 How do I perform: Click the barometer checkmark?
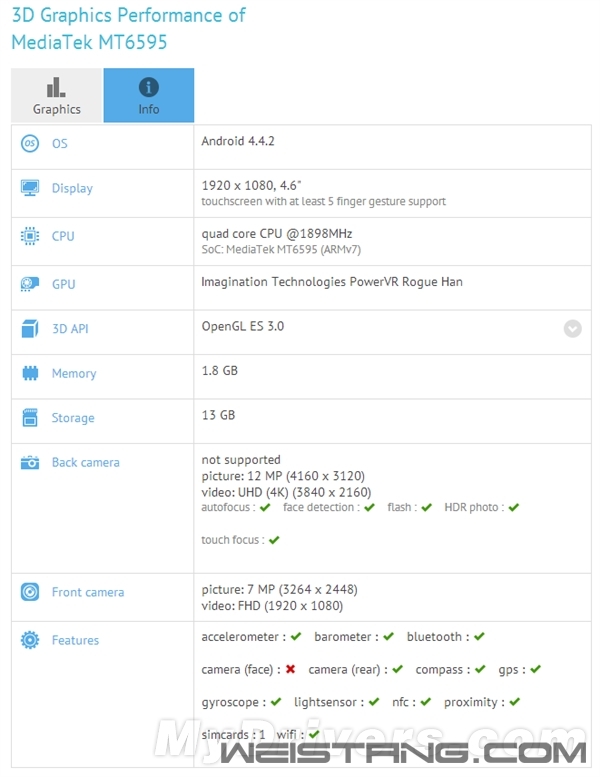click(388, 637)
